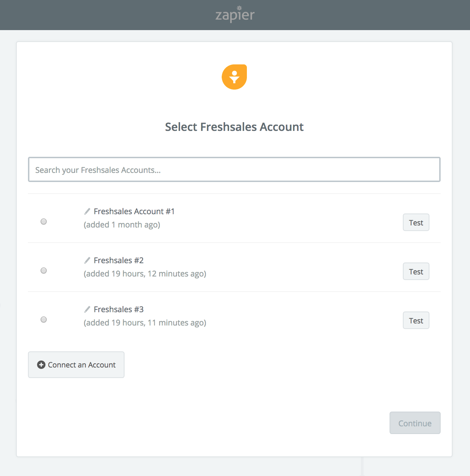
Task: Click the orange Freshsales app icon
Action: [x=234, y=77]
